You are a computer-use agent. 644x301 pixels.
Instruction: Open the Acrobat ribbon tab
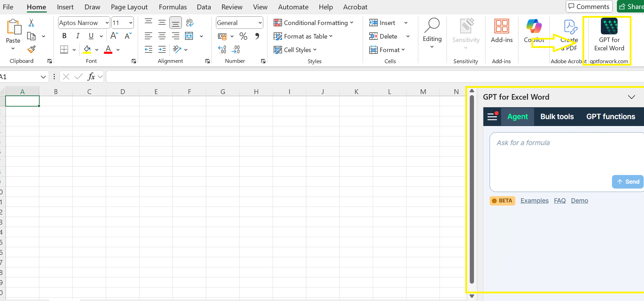[355, 7]
